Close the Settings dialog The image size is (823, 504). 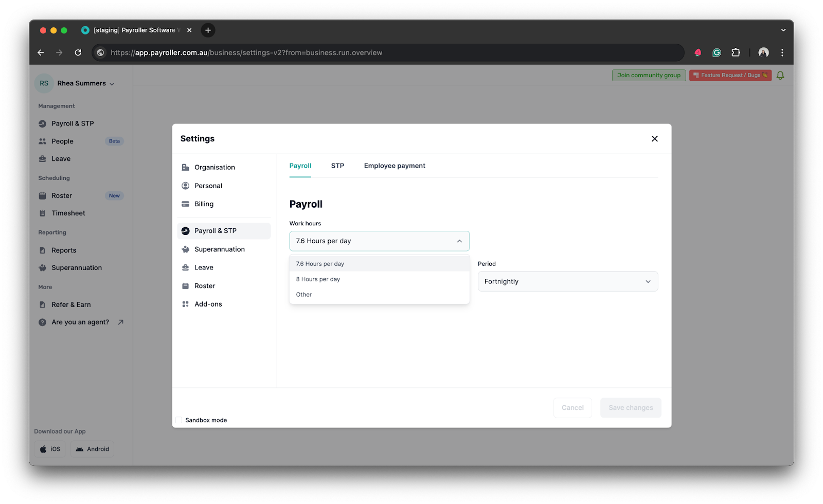pyautogui.click(x=654, y=139)
